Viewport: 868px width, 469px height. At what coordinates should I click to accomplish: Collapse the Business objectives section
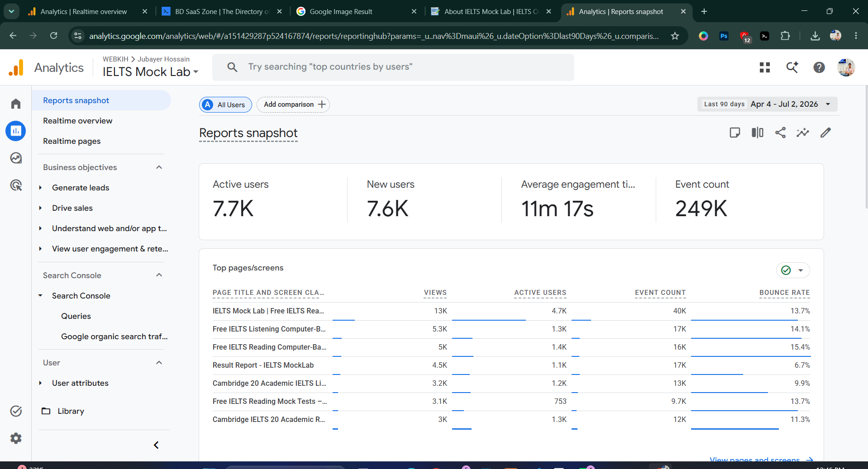click(x=159, y=167)
